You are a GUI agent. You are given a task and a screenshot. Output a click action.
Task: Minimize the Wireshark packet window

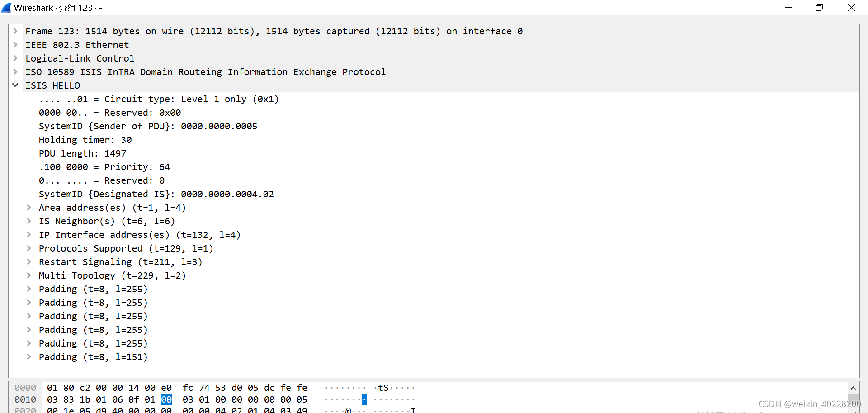788,8
